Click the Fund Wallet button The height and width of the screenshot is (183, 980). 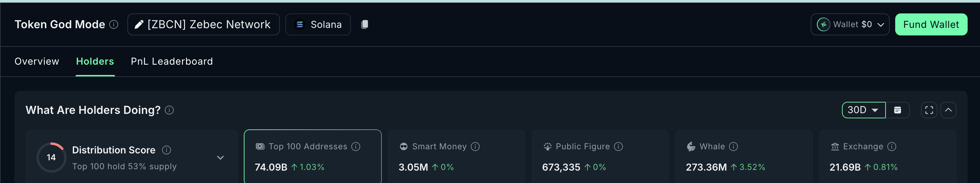coord(931,24)
